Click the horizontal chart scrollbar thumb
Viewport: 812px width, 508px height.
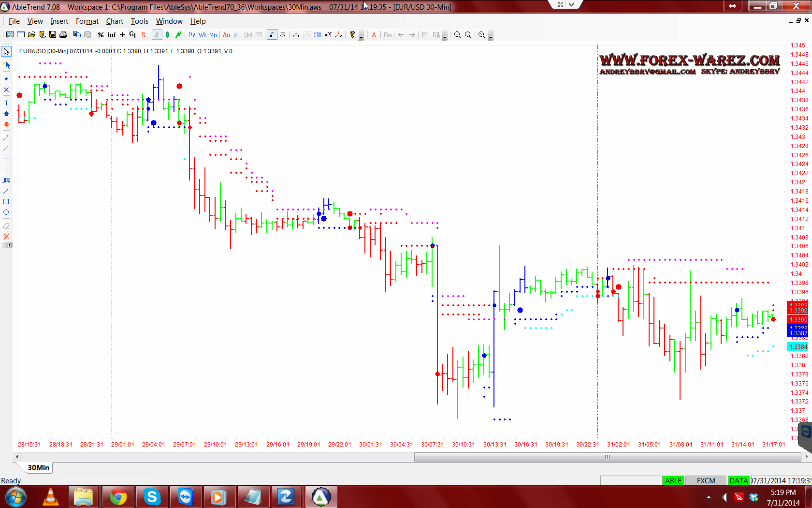pos(607,457)
